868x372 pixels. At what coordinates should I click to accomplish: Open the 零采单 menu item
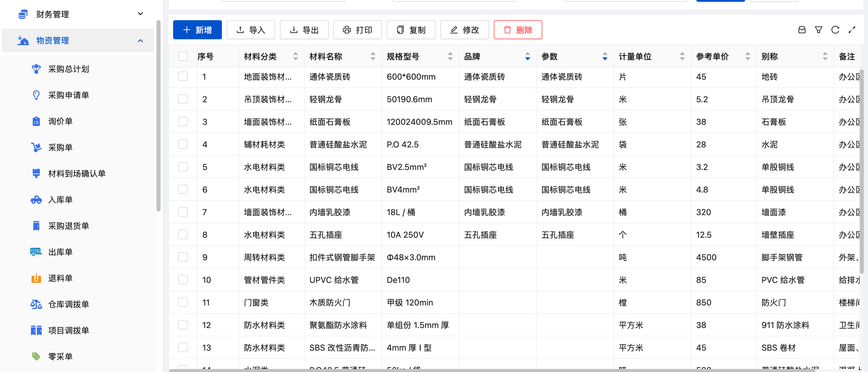pyautogui.click(x=78, y=357)
